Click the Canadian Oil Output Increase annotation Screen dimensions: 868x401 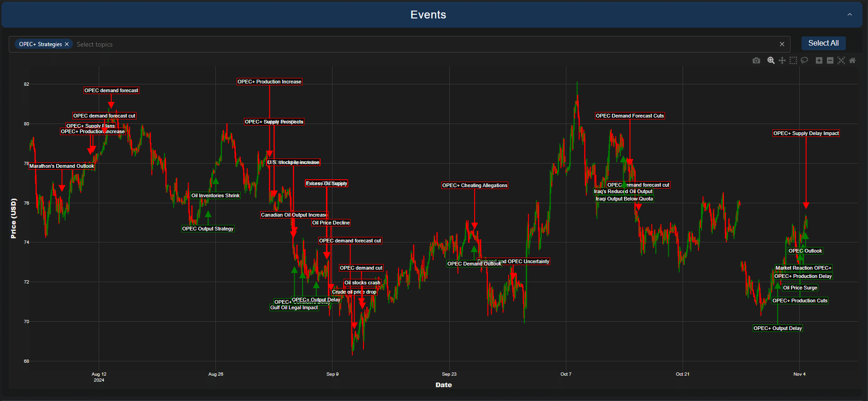[294, 215]
